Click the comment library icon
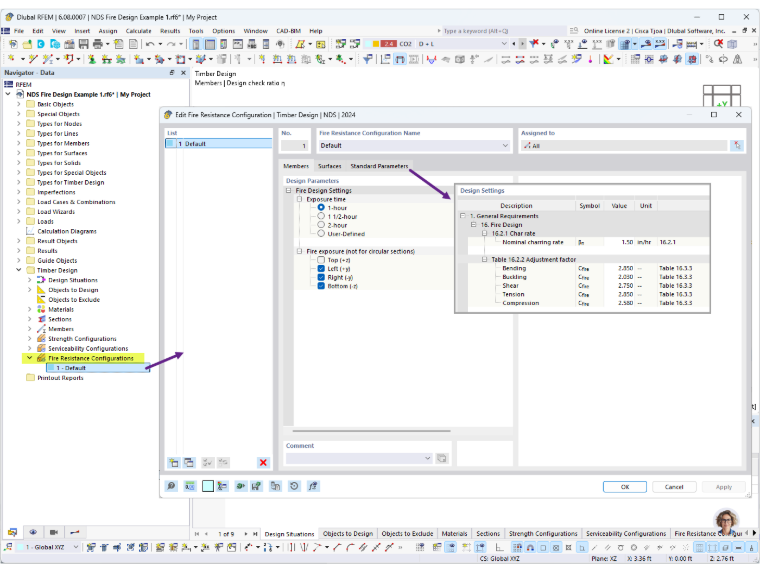 click(x=442, y=458)
